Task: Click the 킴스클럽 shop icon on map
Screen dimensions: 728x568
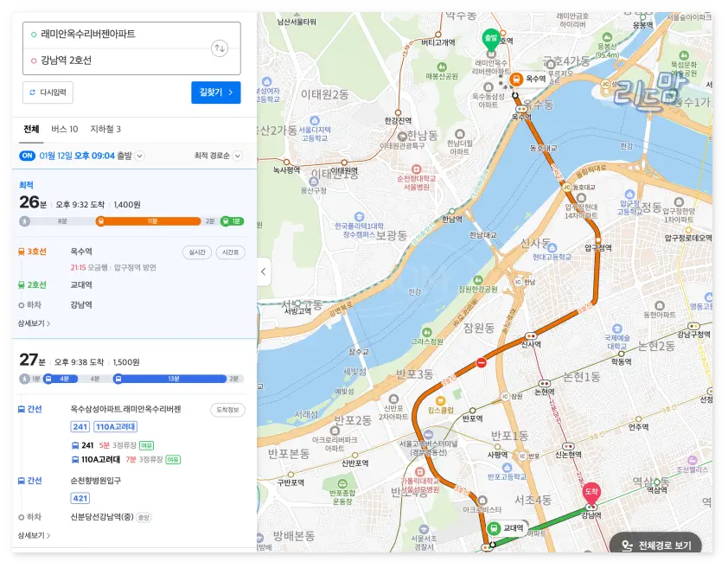Action: tap(441, 401)
